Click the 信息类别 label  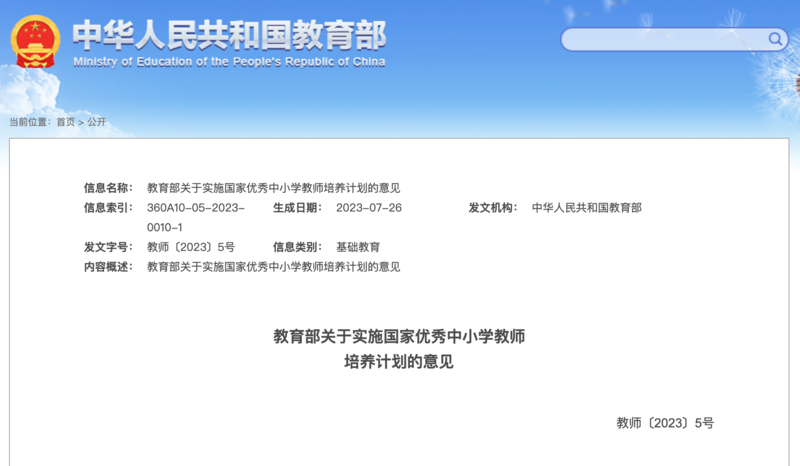coord(297,247)
